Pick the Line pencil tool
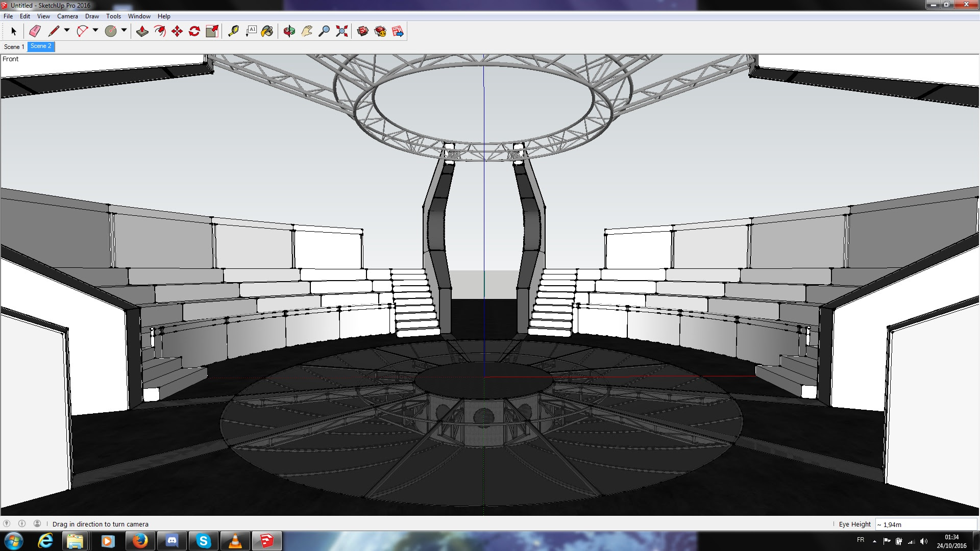980x551 pixels. coord(54,31)
